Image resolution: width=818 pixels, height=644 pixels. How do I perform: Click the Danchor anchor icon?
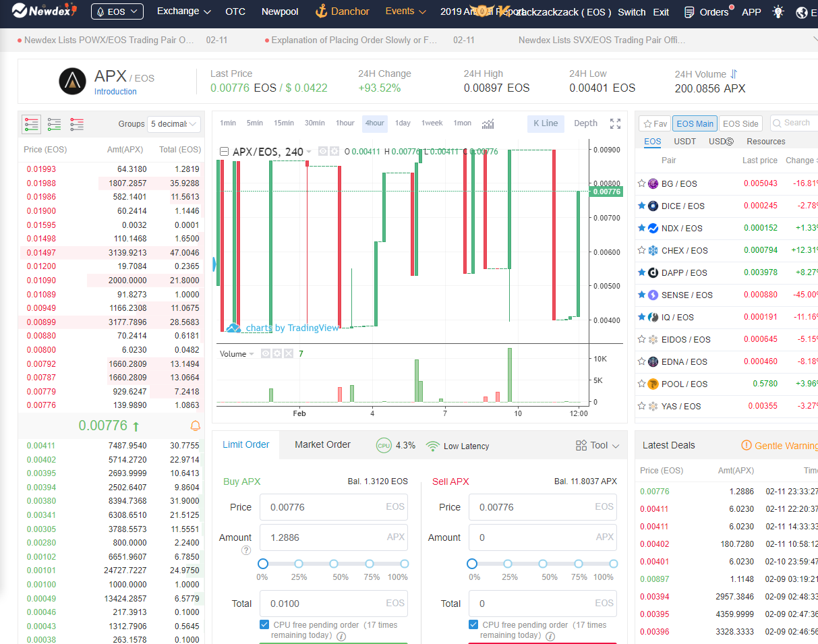[321, 11]
